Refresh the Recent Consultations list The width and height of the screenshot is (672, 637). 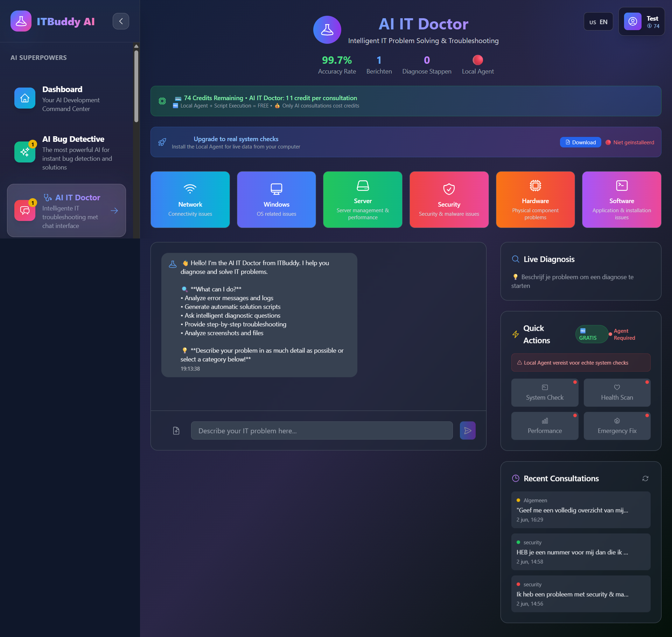645,478
